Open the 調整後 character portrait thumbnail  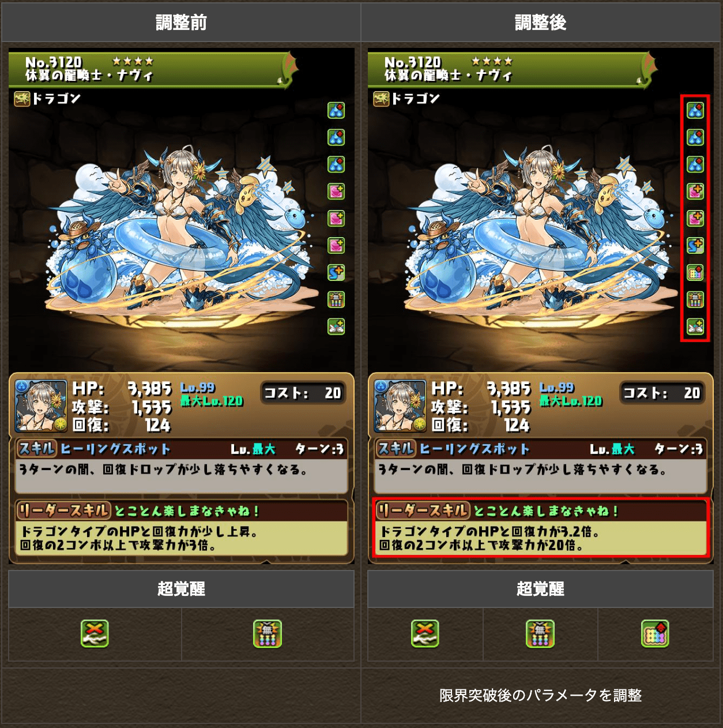tap(400, 406)
